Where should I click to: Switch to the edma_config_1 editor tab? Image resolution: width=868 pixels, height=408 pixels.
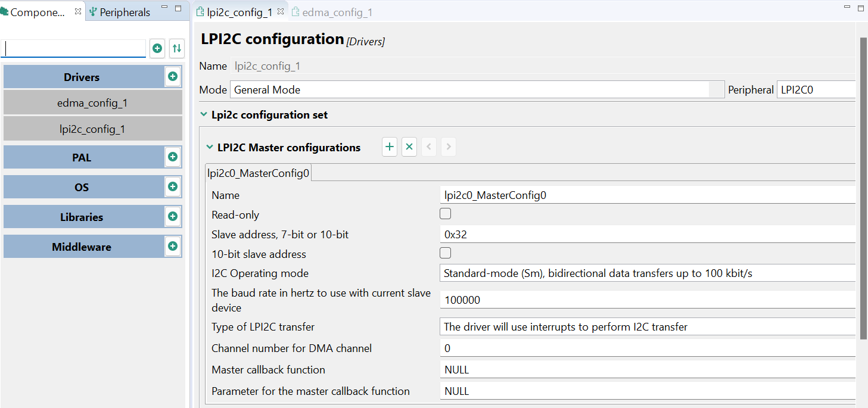pyautogui.click(x=332, y=12)
